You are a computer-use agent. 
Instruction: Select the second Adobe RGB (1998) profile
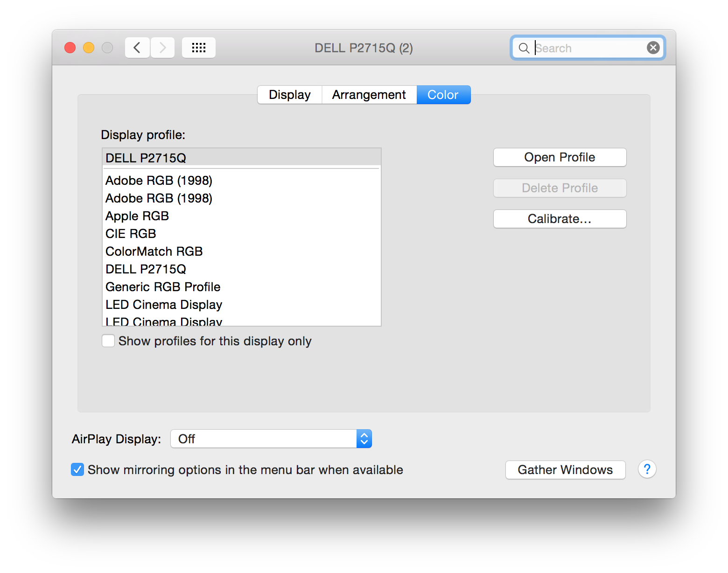click(x=242, y=198)
